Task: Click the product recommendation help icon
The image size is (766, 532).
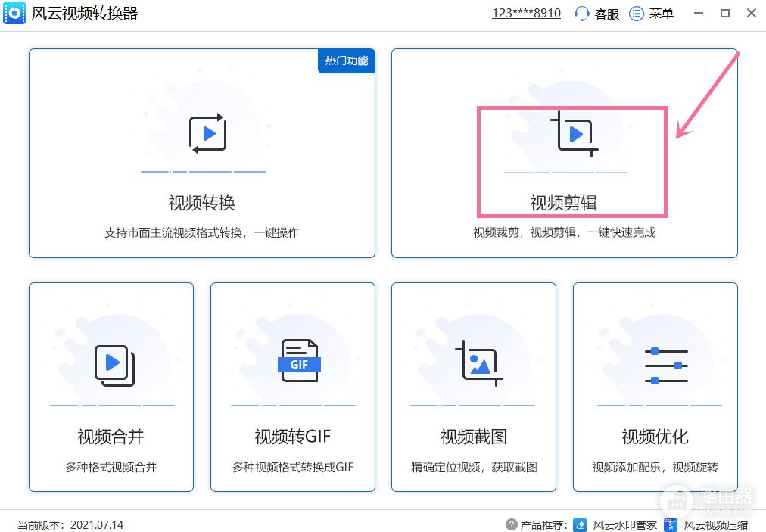Action: point(511,524)
